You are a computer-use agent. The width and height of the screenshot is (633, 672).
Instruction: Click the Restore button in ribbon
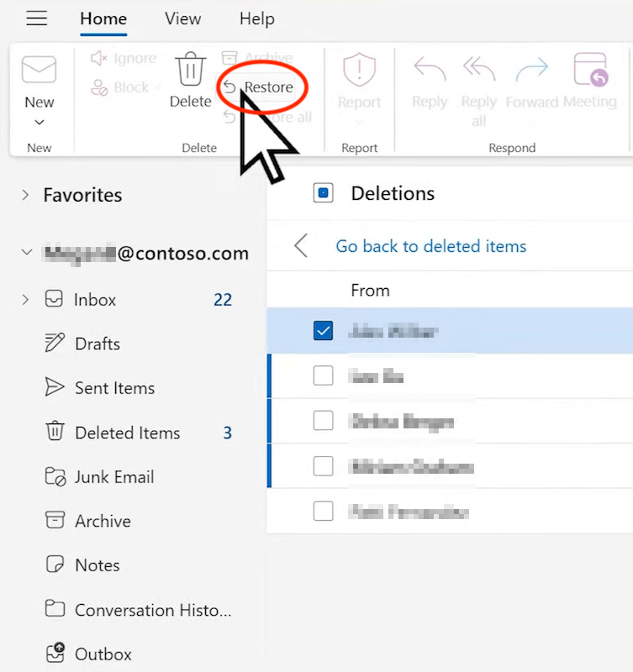[x=259, y=87]
